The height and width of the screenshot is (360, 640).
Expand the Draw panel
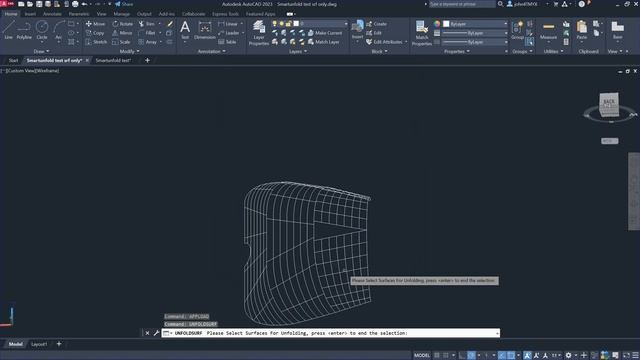point(41,51)
